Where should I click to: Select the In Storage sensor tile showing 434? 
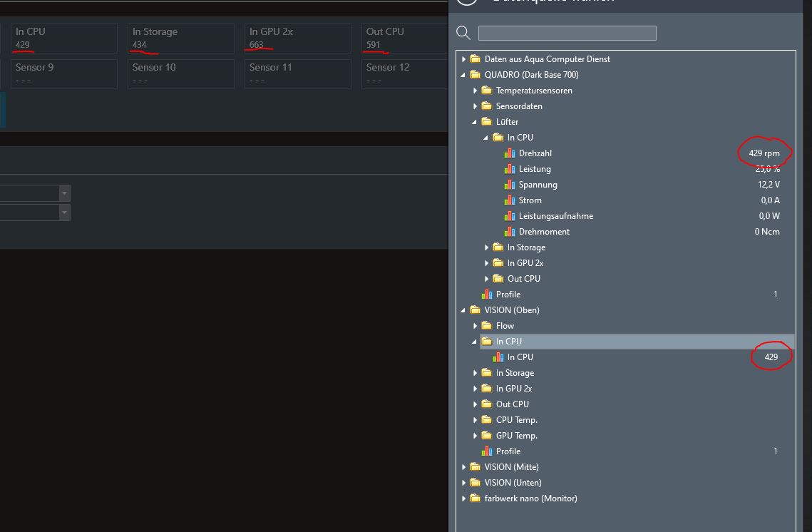(181, 39)
